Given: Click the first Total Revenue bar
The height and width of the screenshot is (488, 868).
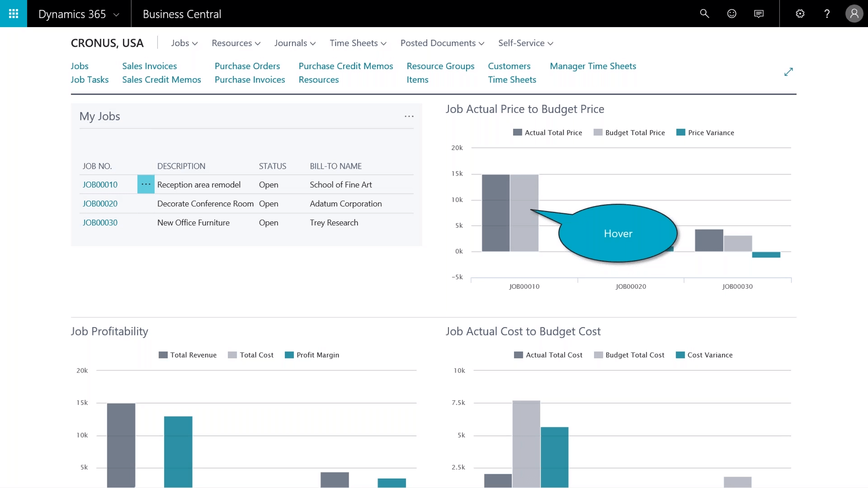Looking at the screenshot, I should pos(121,445).
